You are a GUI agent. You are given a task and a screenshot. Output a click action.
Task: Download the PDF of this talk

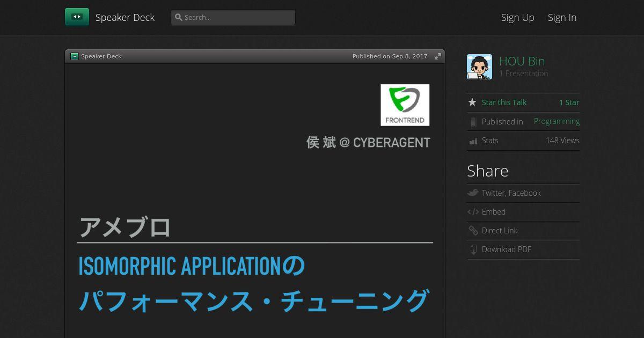click(x=507, y=249)
